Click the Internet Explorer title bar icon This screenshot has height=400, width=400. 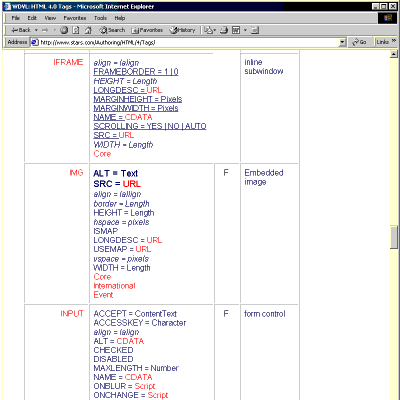tap(7, 6)
